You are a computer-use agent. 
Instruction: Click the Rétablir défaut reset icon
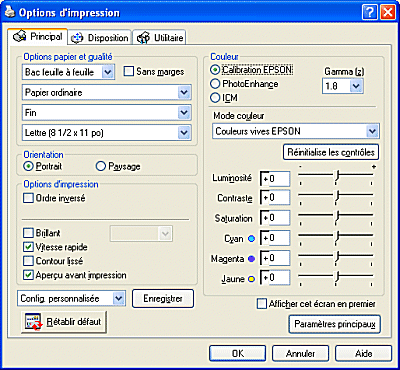pyautogui.click(x=33, y=322)
